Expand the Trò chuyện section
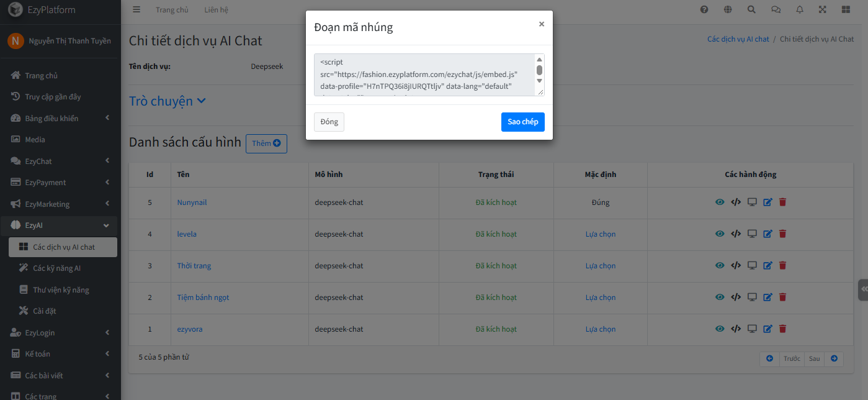The width and height of the screenshot is (868, 400). point(167,101)
